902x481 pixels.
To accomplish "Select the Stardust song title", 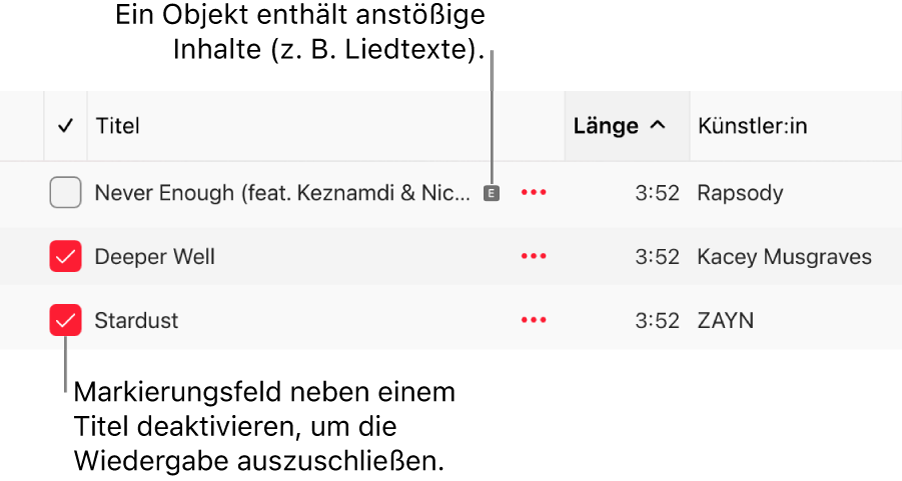I will pyautogui.click(x=136, y=321).
